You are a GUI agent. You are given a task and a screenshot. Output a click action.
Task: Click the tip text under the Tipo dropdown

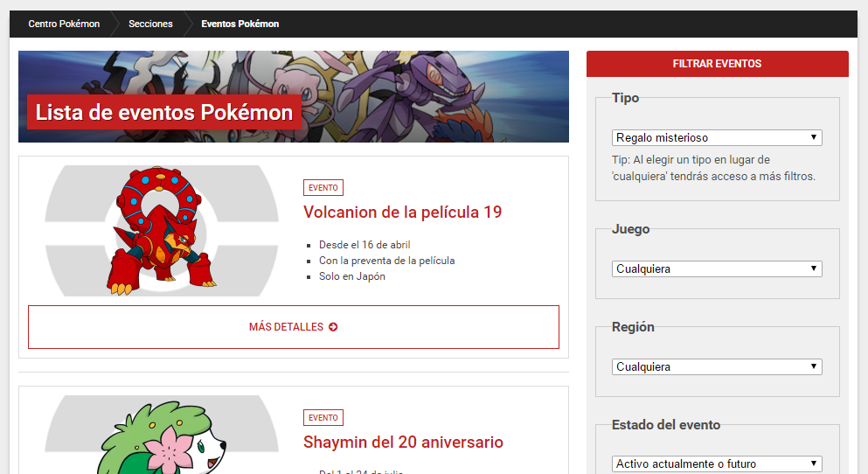click(x=712, y=168)
